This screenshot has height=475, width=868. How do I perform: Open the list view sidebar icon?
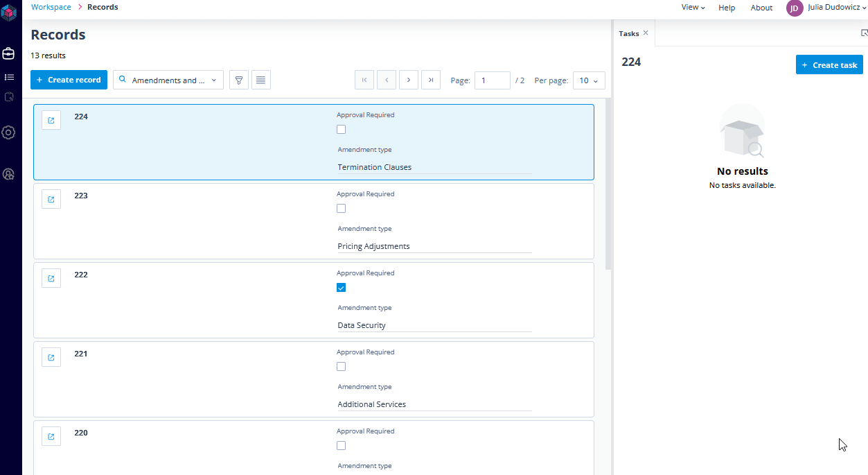(9, 77)
